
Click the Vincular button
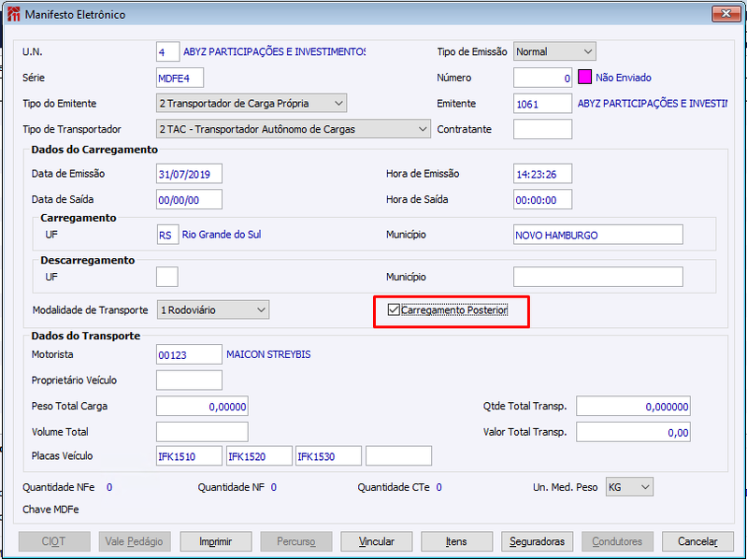click(377, 541)
